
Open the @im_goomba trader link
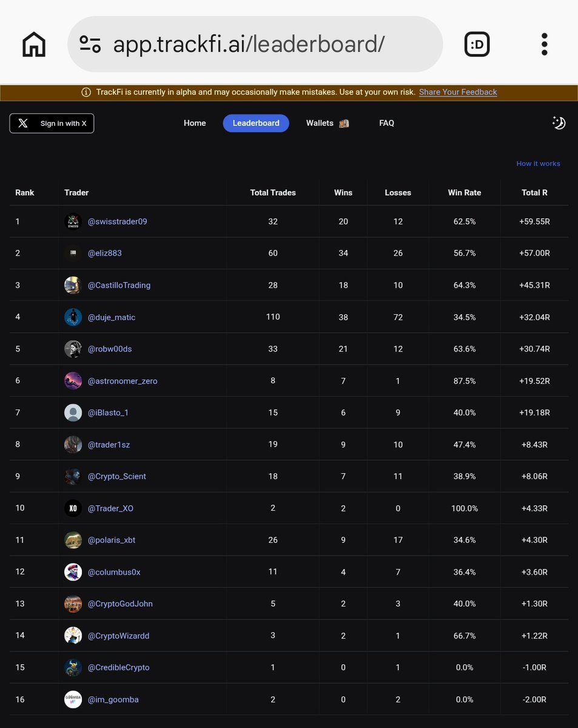pos(113,699)
